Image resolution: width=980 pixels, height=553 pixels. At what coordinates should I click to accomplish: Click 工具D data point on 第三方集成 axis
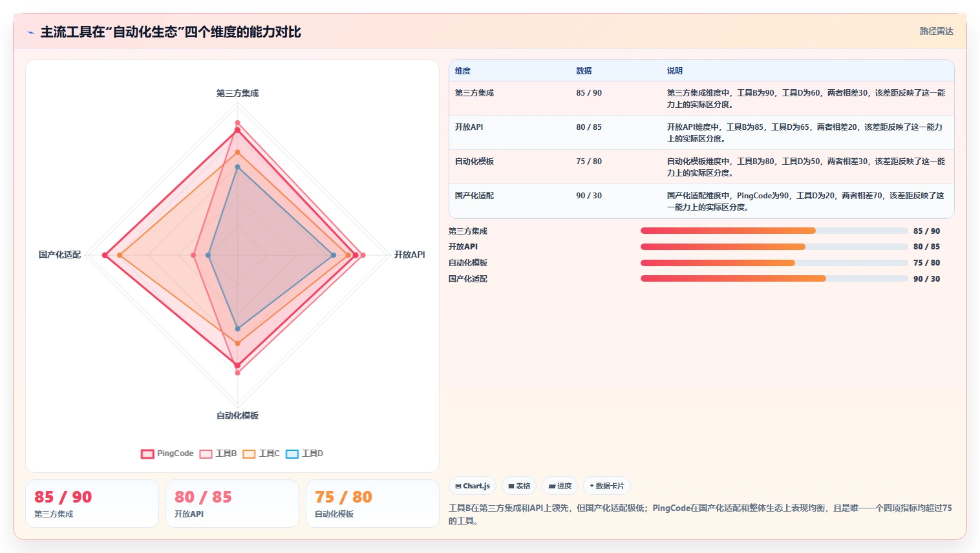pos(237,167)
